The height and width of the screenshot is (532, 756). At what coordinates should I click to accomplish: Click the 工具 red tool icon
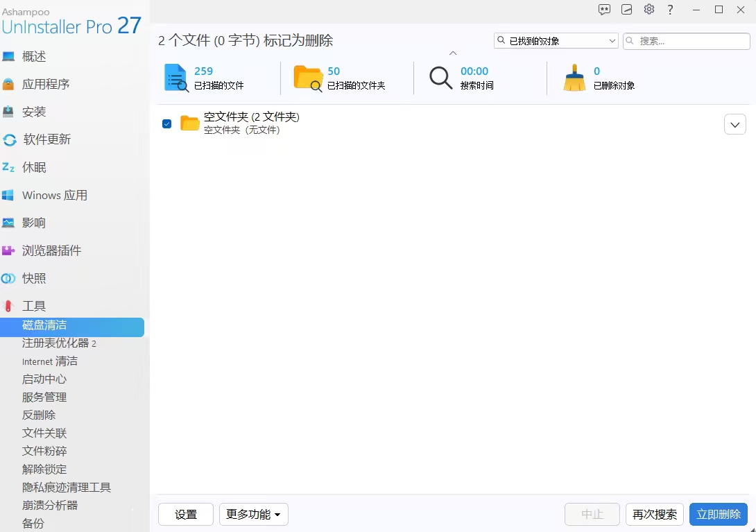[8, 306]
